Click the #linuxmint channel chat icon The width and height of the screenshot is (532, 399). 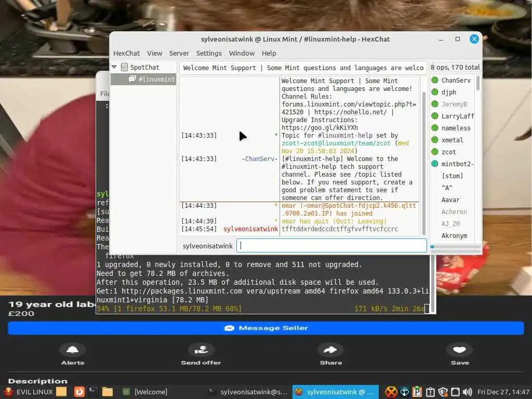pyautogui.click(x=132, y=79)
